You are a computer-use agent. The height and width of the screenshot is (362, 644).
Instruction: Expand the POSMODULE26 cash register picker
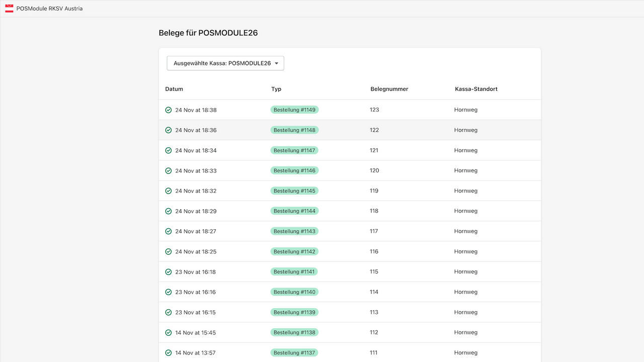click(x=225, y=63)
